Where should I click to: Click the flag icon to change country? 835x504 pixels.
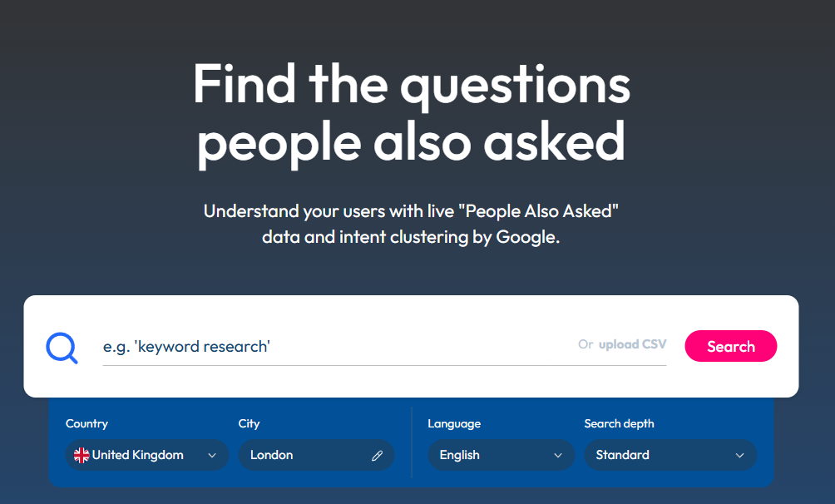(x=81, y=455)
